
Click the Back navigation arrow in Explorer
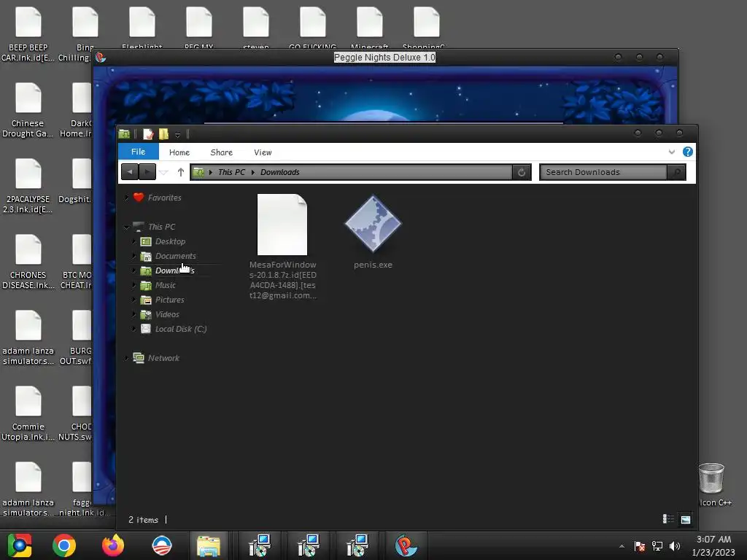(130, 172)
